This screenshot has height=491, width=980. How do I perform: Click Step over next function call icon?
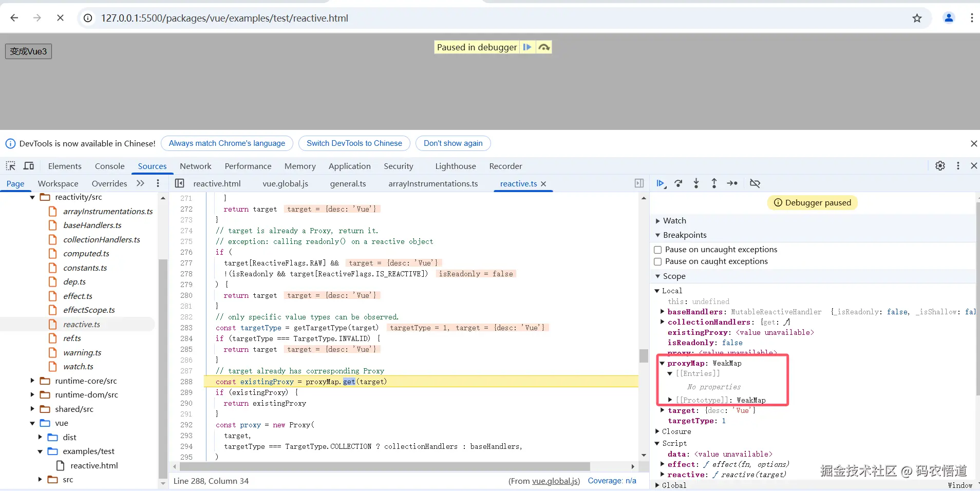679,183
